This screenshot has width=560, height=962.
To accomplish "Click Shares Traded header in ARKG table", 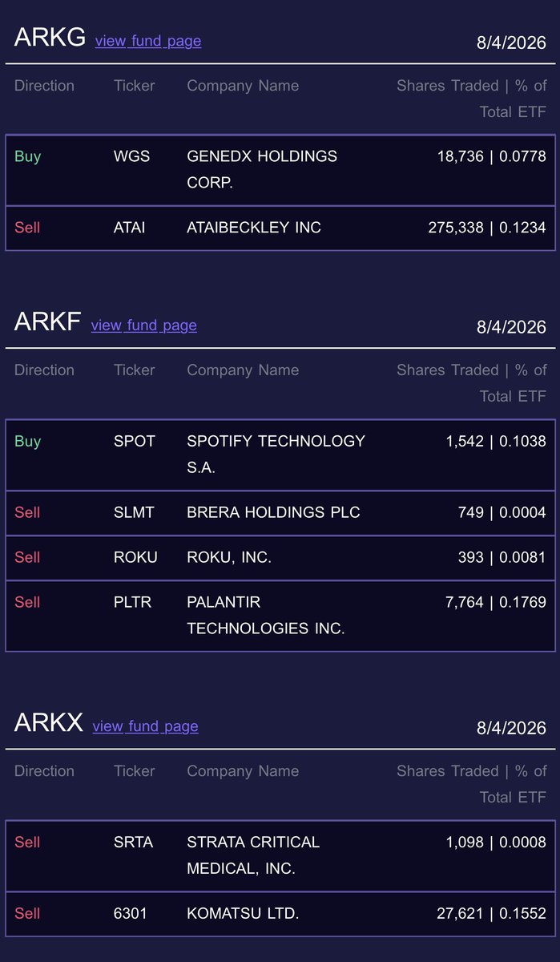I will 472,99.
